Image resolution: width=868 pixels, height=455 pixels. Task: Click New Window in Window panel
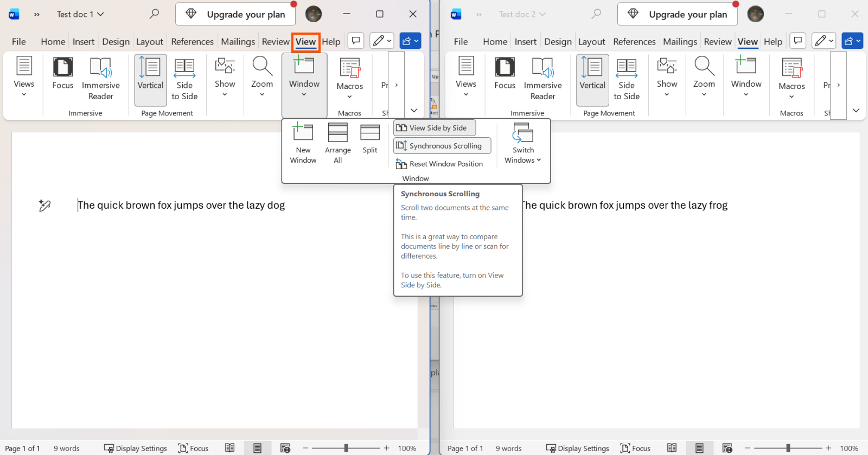[x=303, y=144]
